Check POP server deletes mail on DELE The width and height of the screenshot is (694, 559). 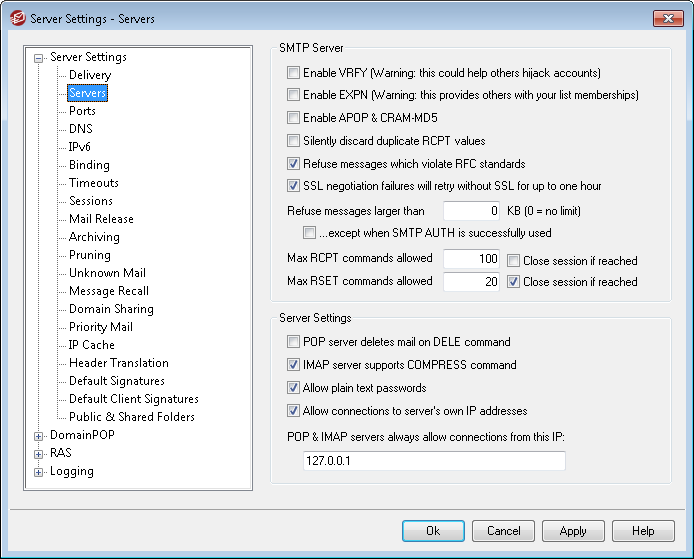[293, 342]
